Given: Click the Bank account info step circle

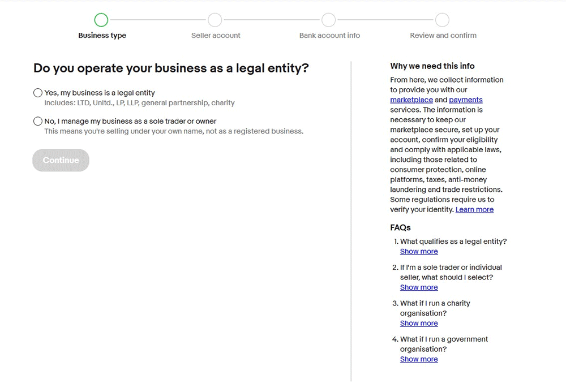Looking at the screenshot, I should [329, 20].
